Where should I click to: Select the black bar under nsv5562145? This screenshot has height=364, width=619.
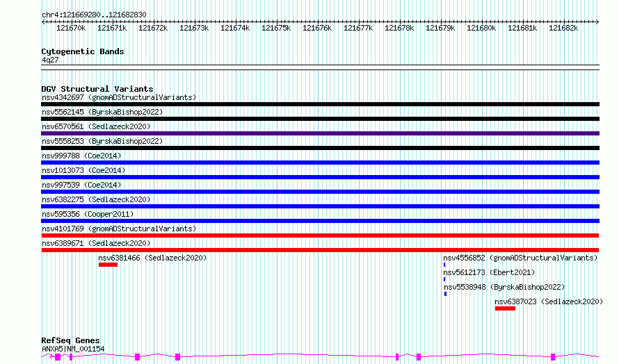[320, 119]
